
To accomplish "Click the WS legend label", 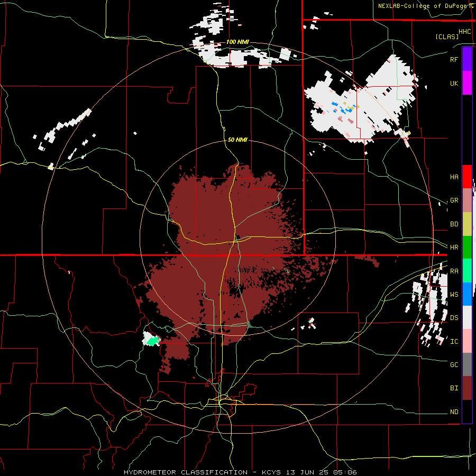I will coord(454,294).
